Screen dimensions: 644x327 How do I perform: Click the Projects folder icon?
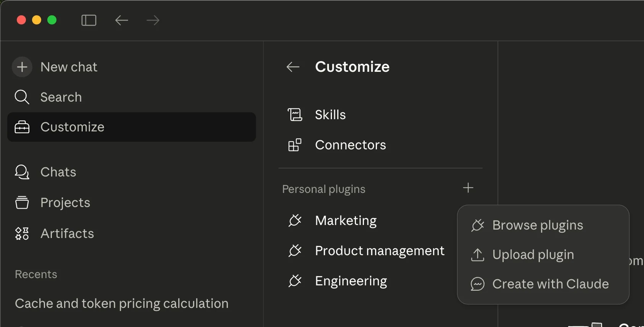click(22, 202)
